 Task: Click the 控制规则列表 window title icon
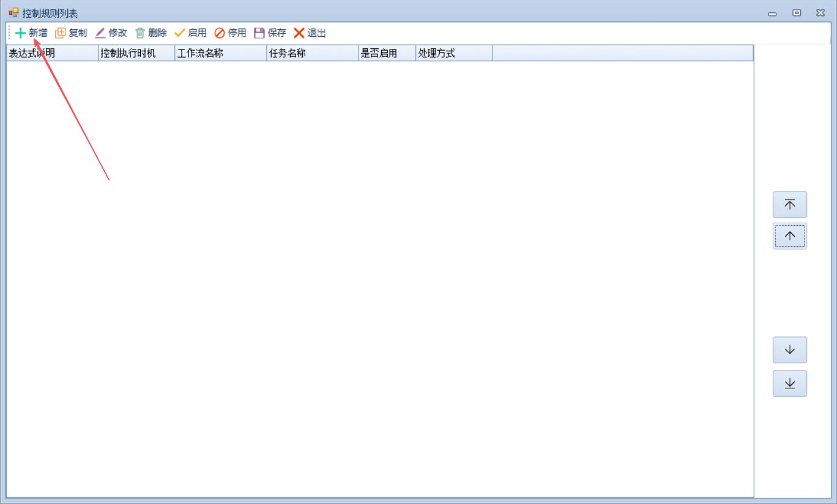point(13,12)
